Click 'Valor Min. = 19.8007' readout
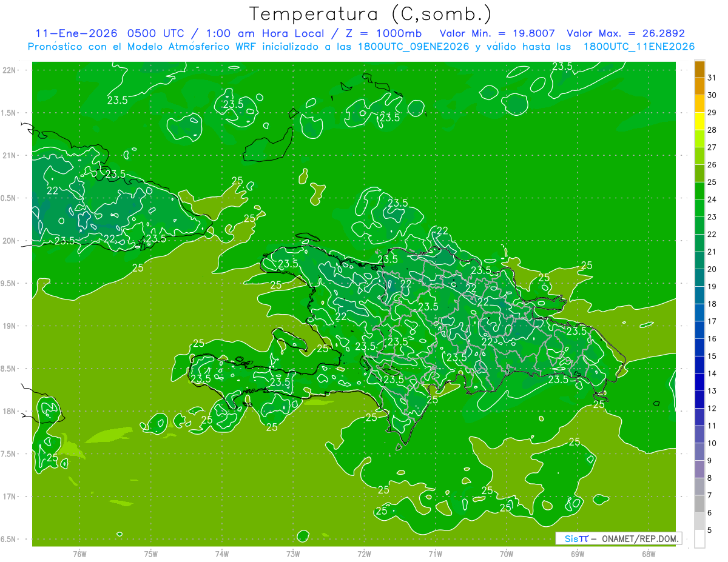The image size is (728, 562). (499, 33)
